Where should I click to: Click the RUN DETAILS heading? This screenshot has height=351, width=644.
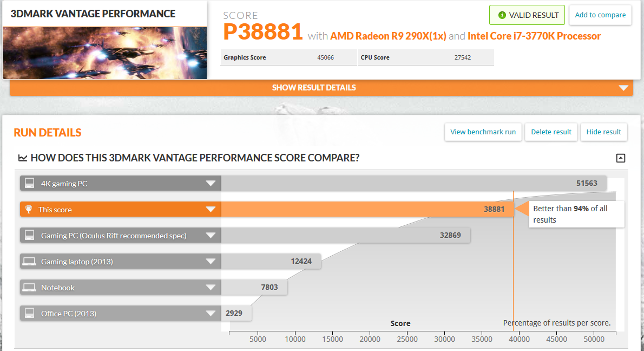[48, 133]
